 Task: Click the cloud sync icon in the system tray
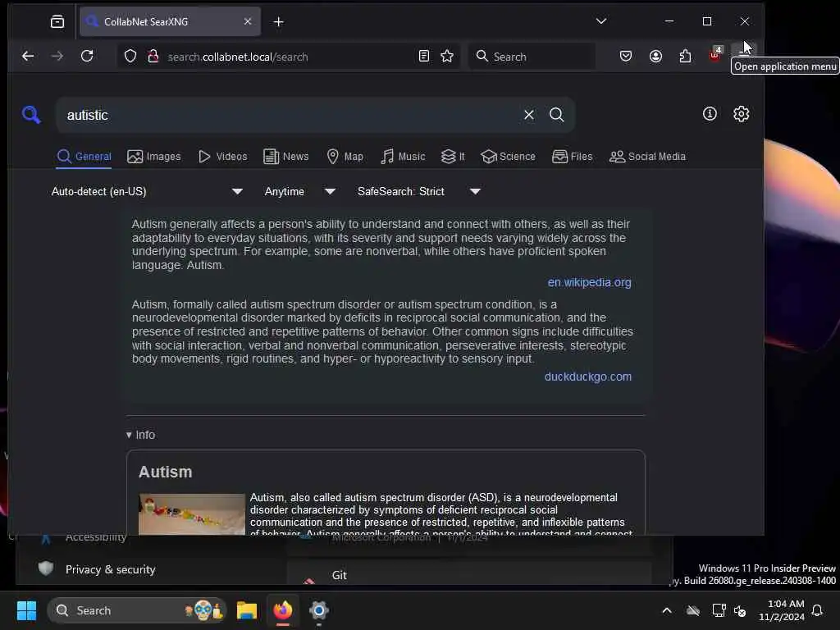(693, 610)
